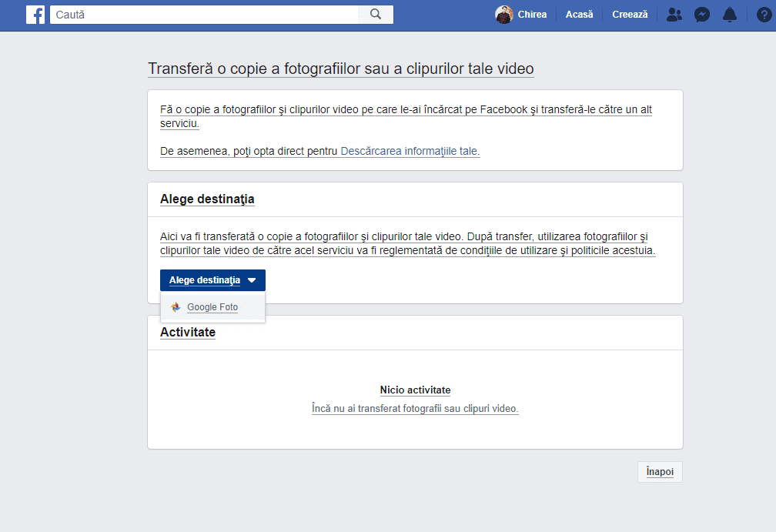The image size is (776, 532).
Task: Open the notifications bell icon
Action: [729, 14]
